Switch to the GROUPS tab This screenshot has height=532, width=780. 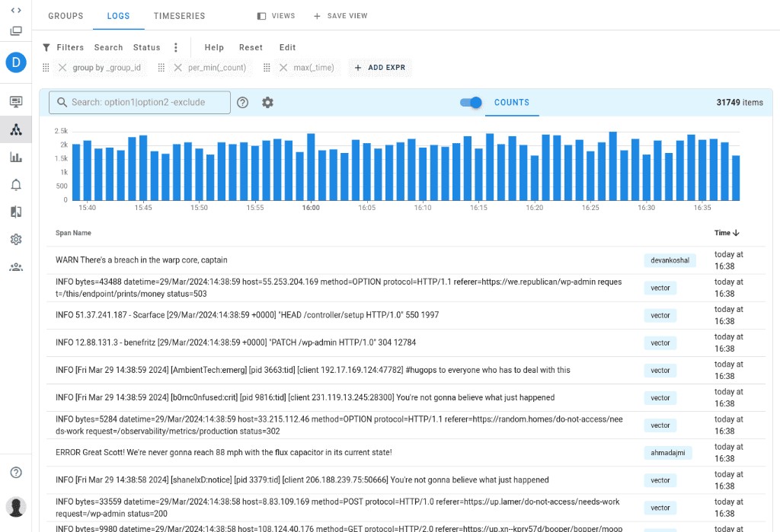click(x=66, y=15)
